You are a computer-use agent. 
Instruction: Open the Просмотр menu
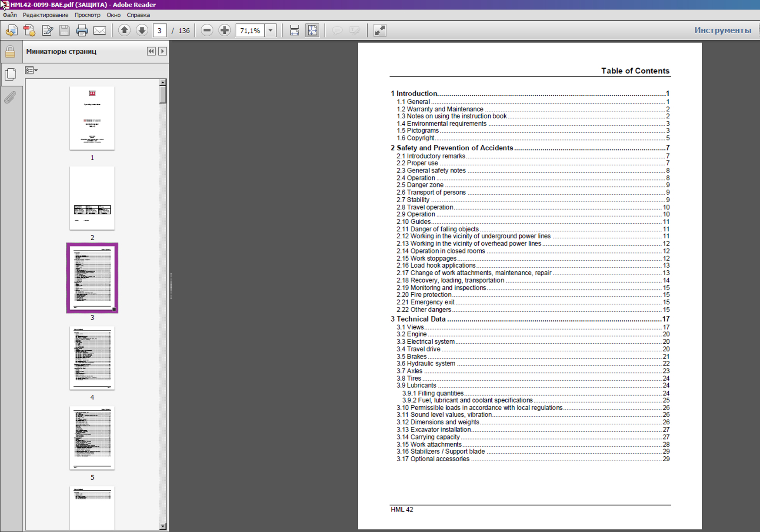(x=87, y=15)
